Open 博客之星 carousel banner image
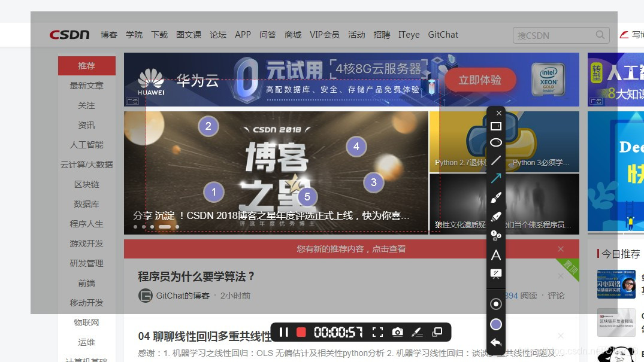The image size is (644, 362). tap(276, 173)
